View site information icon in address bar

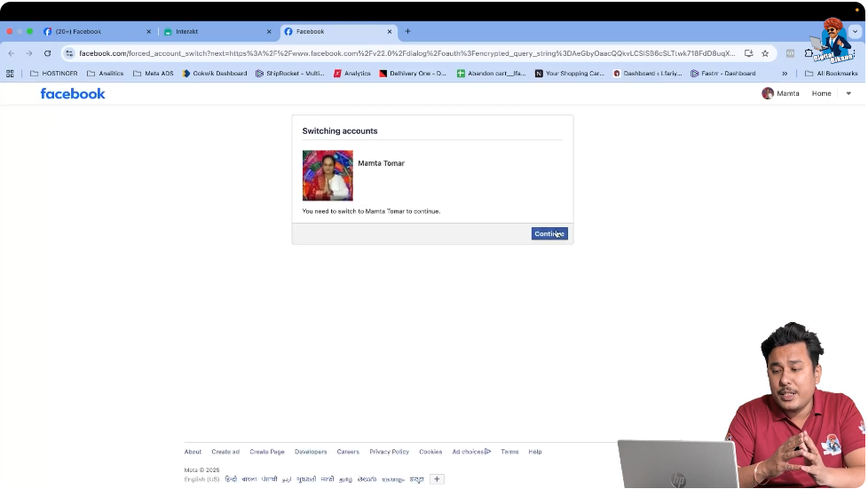(x=69, y=53)
